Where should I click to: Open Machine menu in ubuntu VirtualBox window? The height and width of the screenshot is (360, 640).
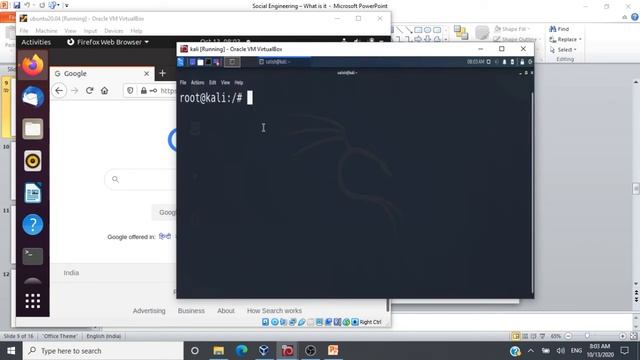click(x=46, y=31)
